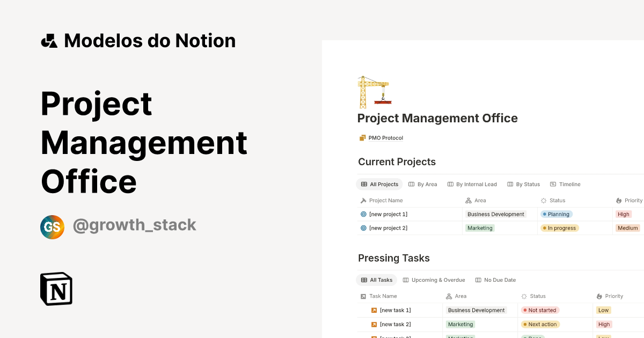Click the Planning status pill on project 1
644x338 pixels.
point(557,214)
